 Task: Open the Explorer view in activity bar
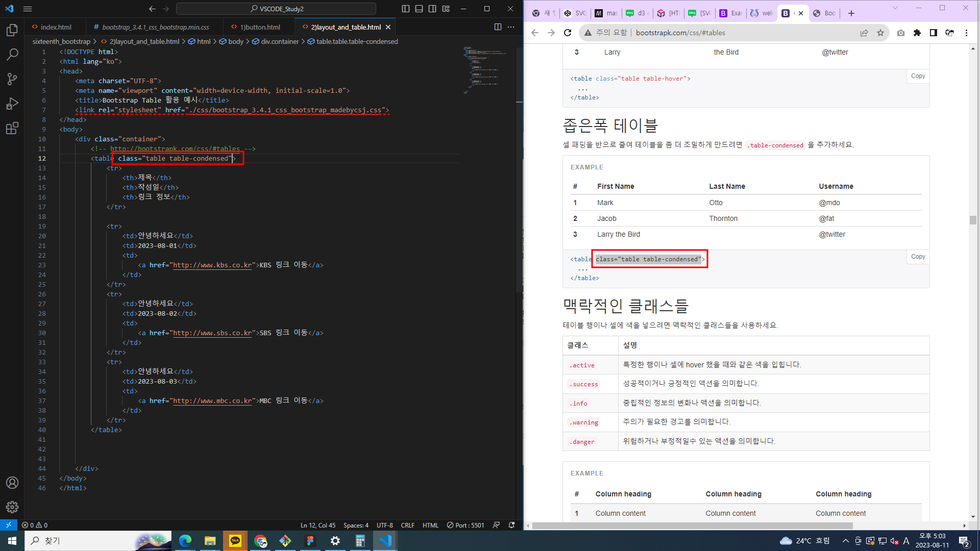(x=12, y=30)
